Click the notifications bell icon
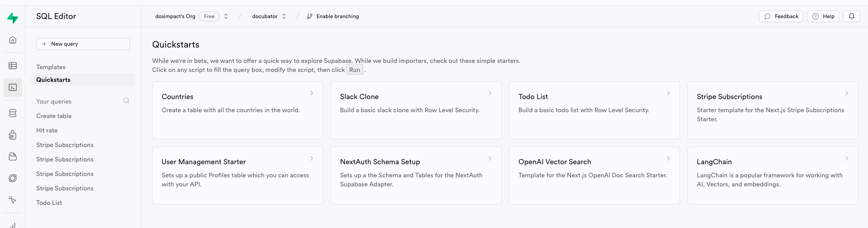The height and width of the screenshot is (228, 868). [852, 16]
